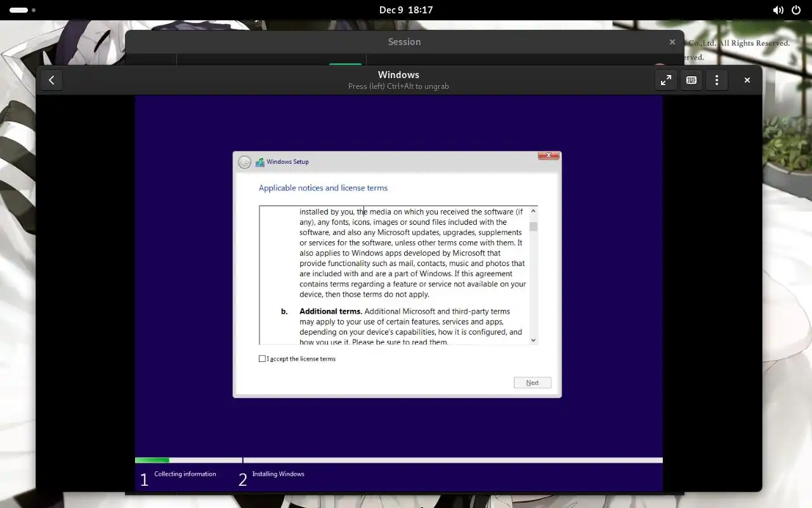Open the three-dot VM menu
Screen dimensions: 812x508
tap(717, 80)
